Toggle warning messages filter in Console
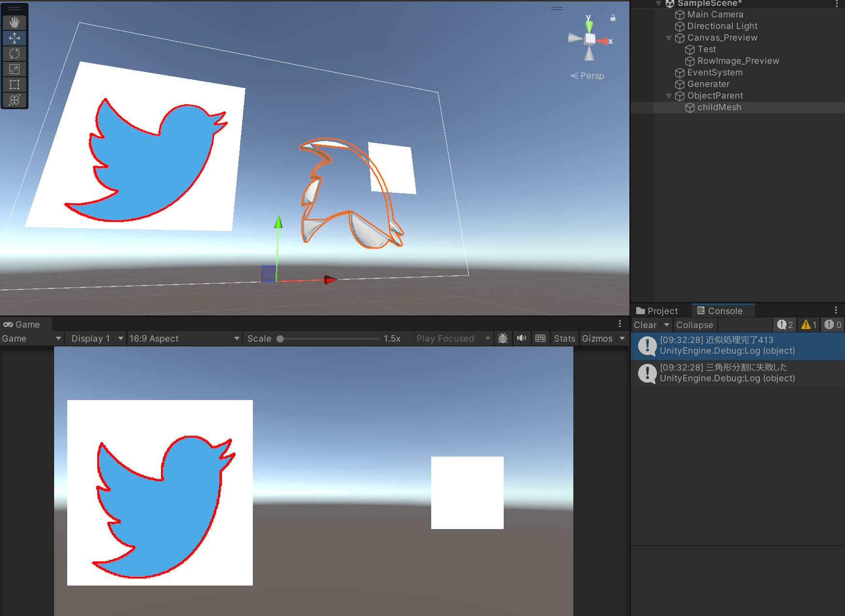The width and height of the screenshot is (845, 616). [809, 325]
